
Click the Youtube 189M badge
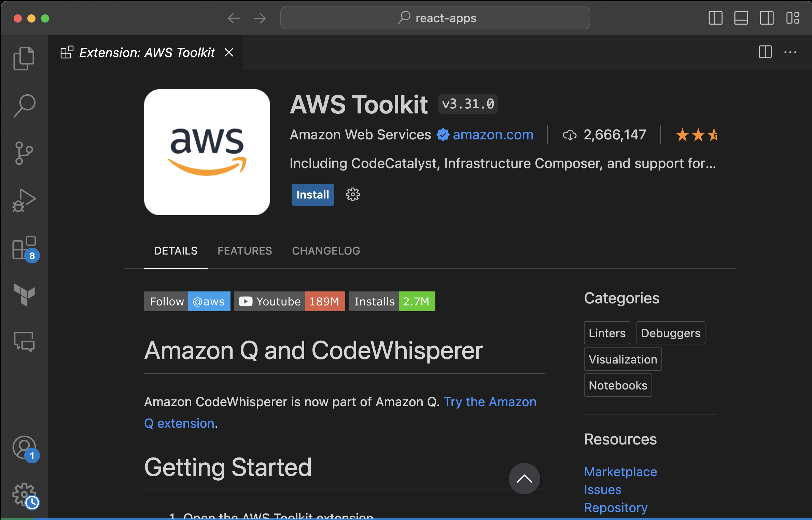point(290,301)
